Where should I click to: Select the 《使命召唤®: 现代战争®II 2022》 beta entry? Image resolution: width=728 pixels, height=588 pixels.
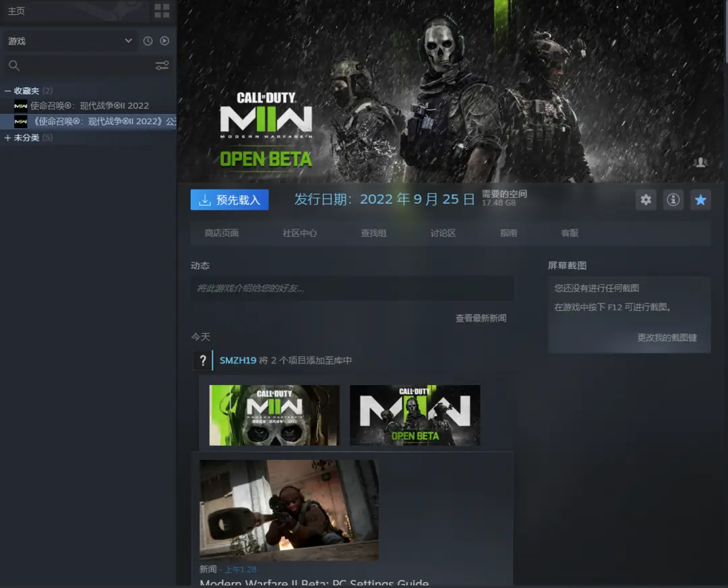coord(88,121)
